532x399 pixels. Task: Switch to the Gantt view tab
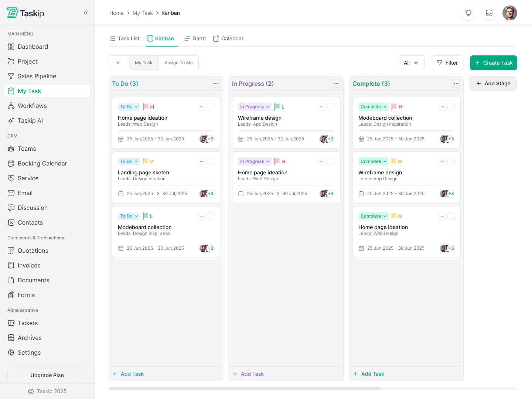[x=195, y=38]
